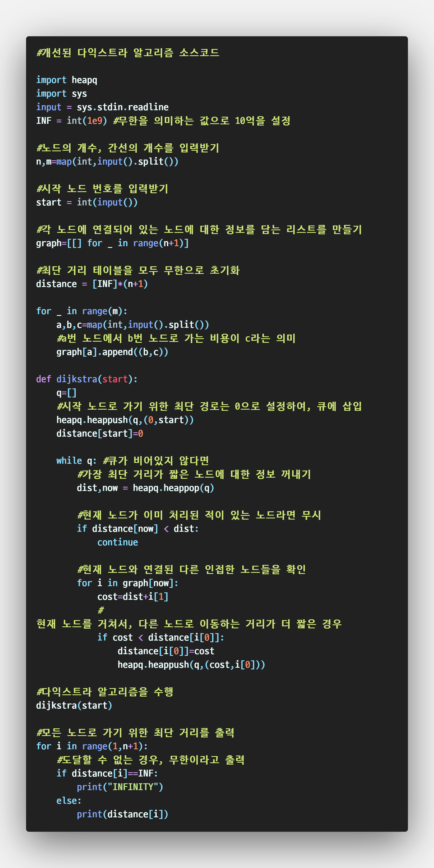Click line 'for i in range(1,n+1):'
The height and width of the screenshot is (868, 434).
[92, 746]
